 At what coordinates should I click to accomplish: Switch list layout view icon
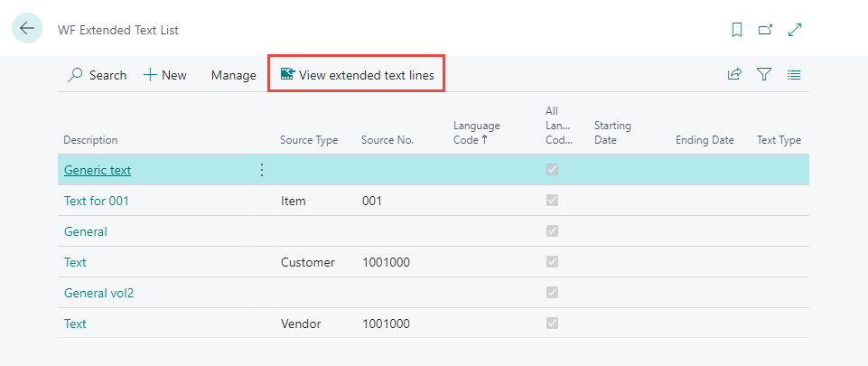pyautogui.click(x=794, y=75)
